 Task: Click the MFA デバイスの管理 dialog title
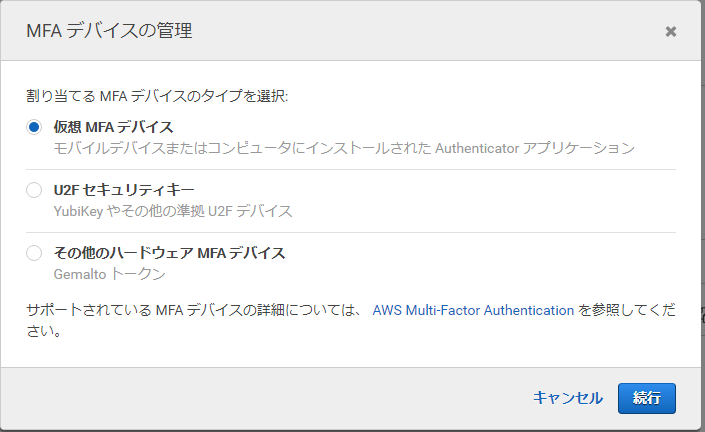pyautogui.click(x=109, y=31)
